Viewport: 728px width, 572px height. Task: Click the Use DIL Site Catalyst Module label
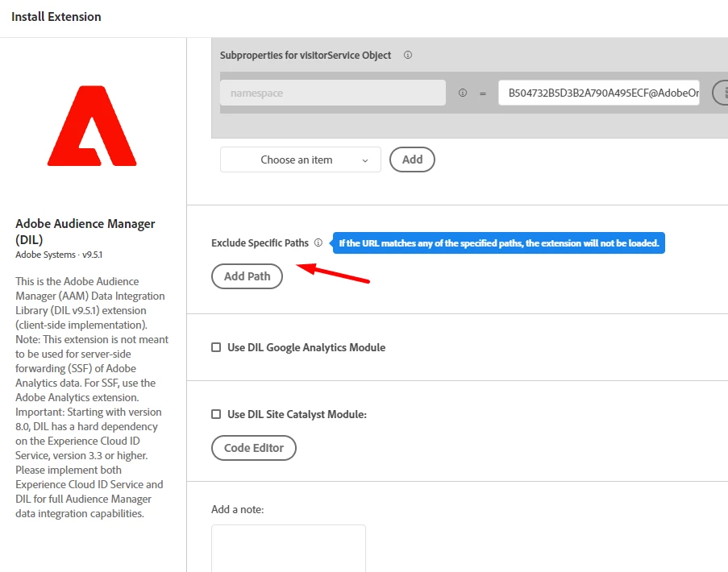(x=297, y=414)
